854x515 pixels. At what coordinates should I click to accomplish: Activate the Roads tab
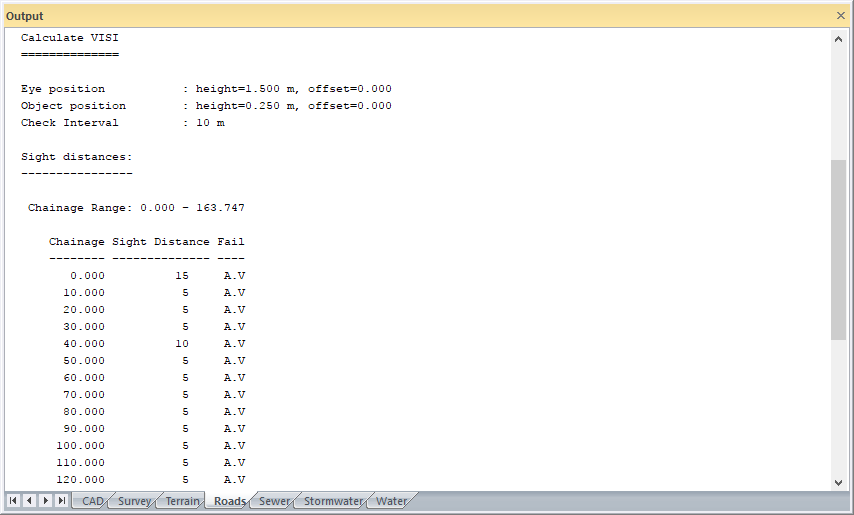tap(229, 502)
